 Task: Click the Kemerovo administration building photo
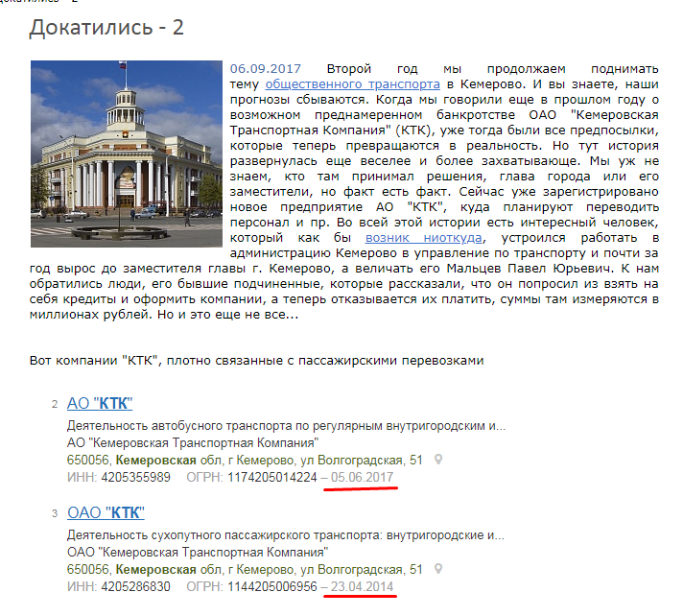pyautogui.click(x=127, y=154)
